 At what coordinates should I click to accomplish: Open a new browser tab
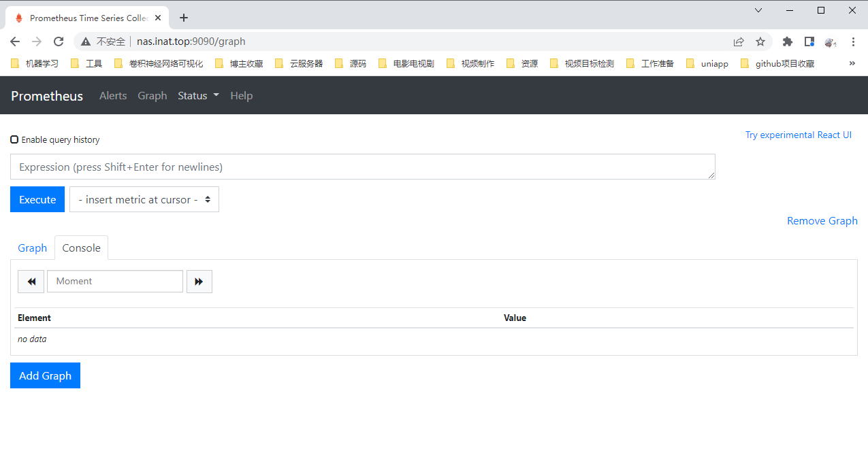click(x=184, y=18)
